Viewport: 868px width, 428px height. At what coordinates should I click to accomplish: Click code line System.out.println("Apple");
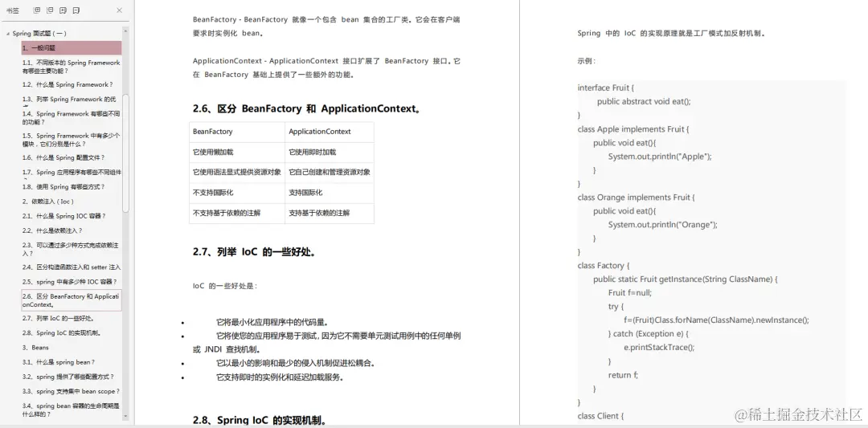click(x=660, y=157)
